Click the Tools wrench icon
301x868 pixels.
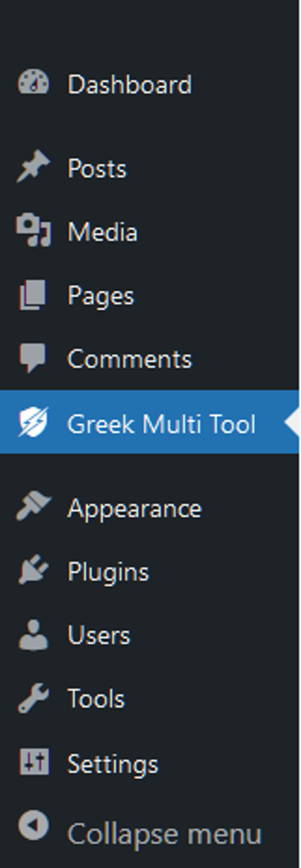(x=33, y=698)
